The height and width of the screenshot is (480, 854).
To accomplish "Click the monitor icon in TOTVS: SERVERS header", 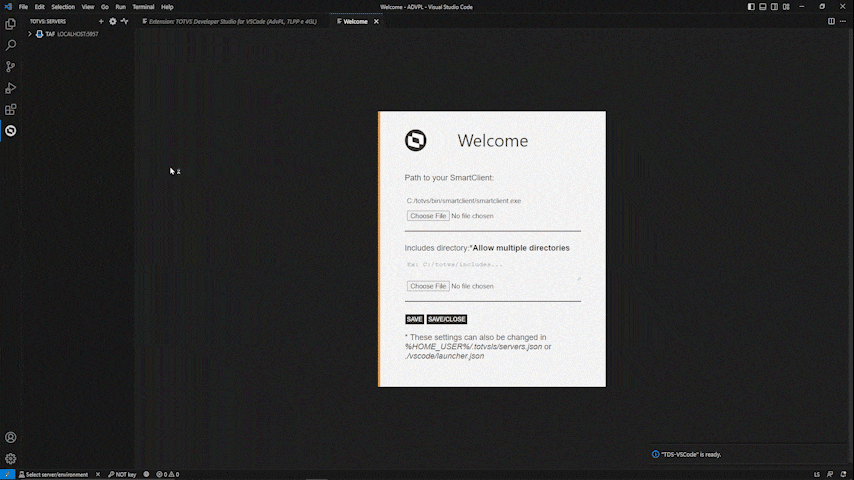I will [x=125, y=21].
